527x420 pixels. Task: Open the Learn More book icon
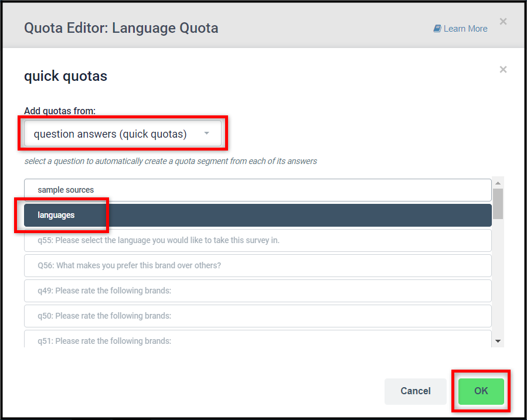tap(437, 29)
